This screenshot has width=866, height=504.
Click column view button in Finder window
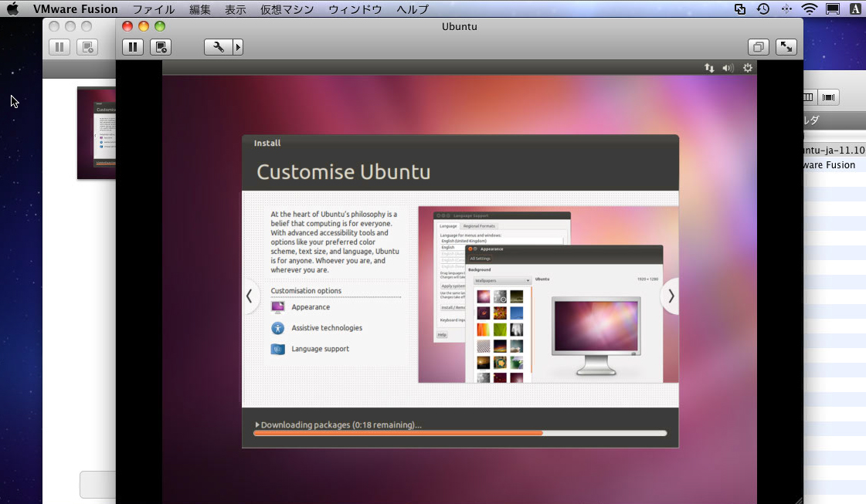coord(808,97)
